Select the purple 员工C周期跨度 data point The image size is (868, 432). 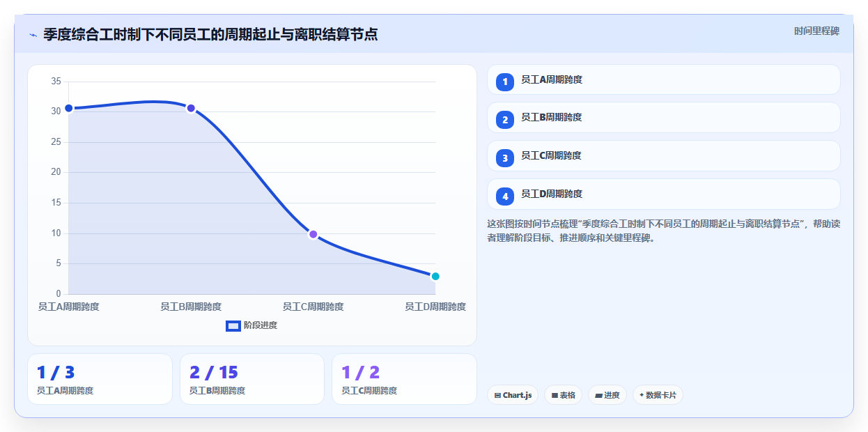(x=313, y=234)
